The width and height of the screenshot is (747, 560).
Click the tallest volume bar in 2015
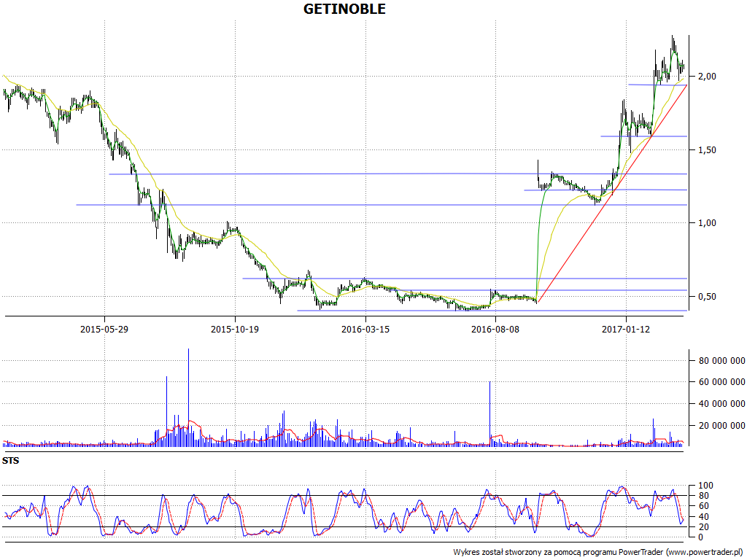click(188, 397)
